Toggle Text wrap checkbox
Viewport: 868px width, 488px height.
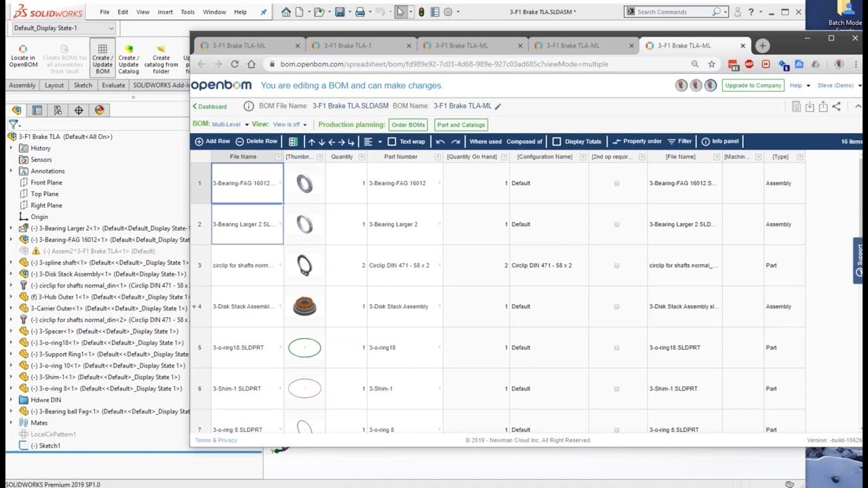(x=391, y=142)
